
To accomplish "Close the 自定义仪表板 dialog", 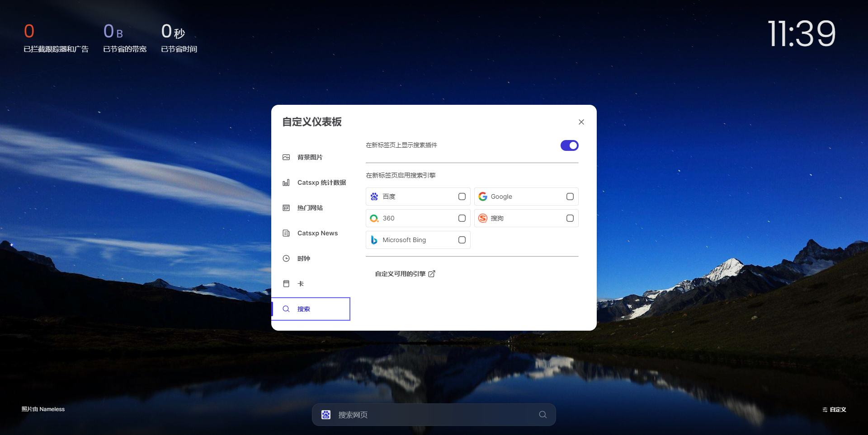I will 581,122.
